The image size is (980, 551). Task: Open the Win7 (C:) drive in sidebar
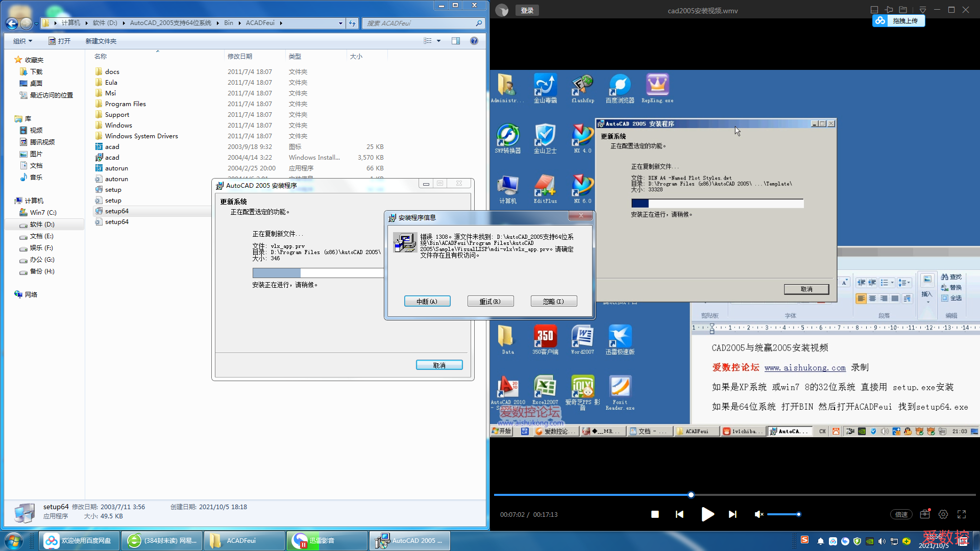(x=43, y=213)
